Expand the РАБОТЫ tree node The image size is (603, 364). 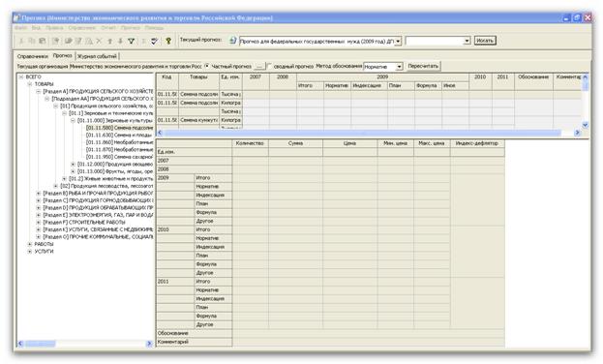click(30, 244)
